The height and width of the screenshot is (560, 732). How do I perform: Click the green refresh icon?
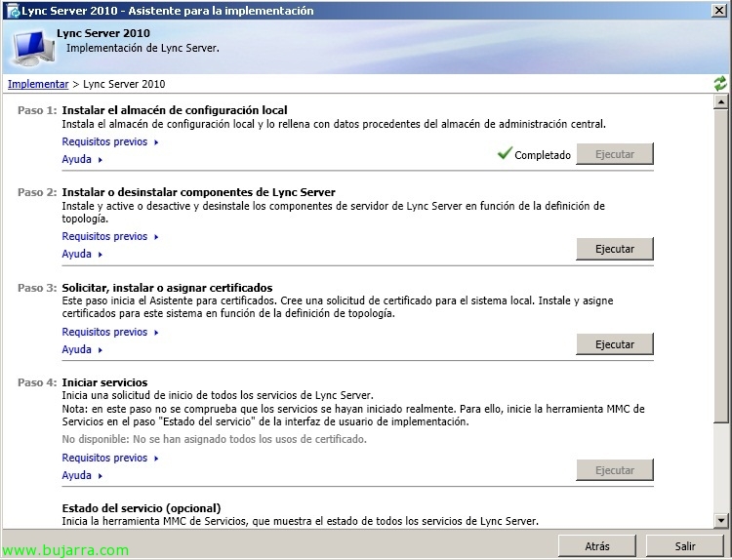720,84
